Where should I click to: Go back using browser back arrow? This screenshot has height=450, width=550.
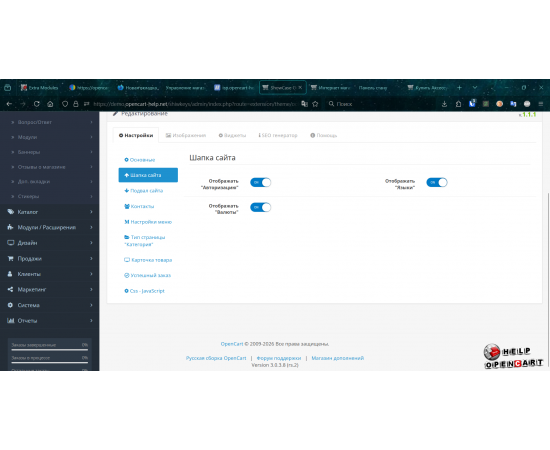coord(9,104)
